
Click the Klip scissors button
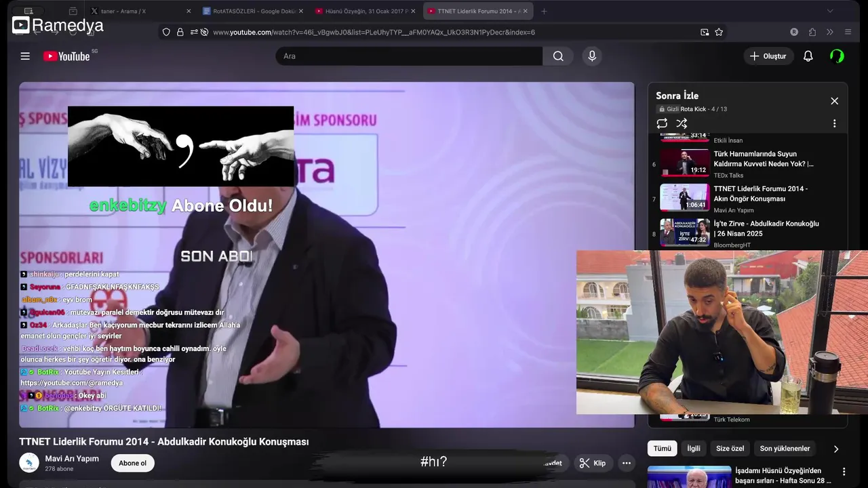point(593,464)
